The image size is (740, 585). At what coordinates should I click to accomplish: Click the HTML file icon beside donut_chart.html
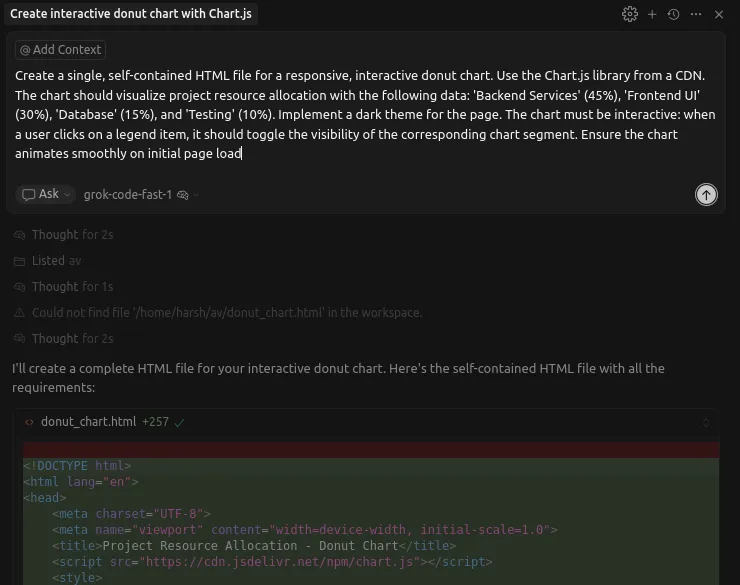(x=29, y=422)
